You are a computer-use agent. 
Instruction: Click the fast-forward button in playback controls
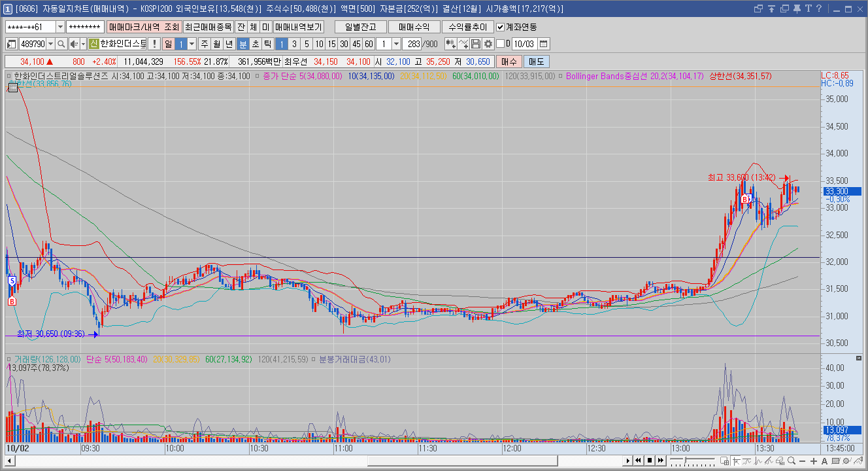point(660,461)
